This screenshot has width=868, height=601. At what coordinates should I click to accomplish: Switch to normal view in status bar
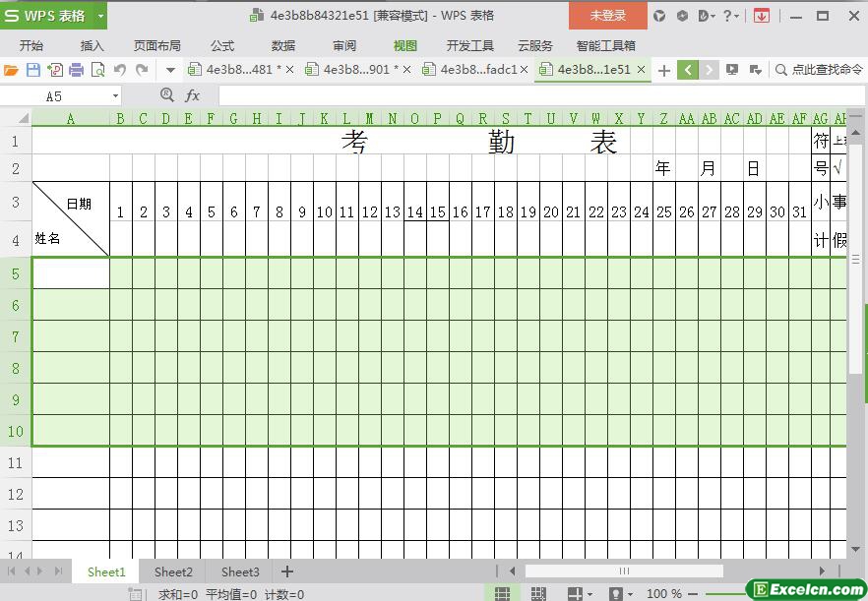(x=502, y=593)
